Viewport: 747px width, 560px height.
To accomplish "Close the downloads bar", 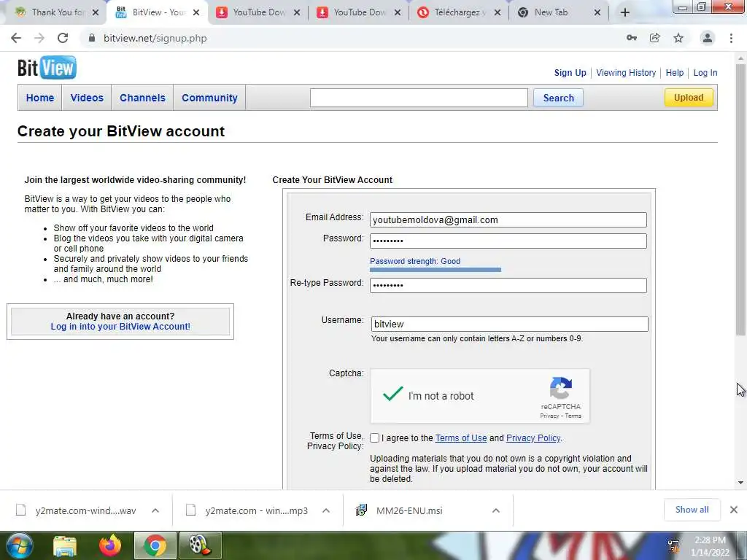I will tap(734, 510).
